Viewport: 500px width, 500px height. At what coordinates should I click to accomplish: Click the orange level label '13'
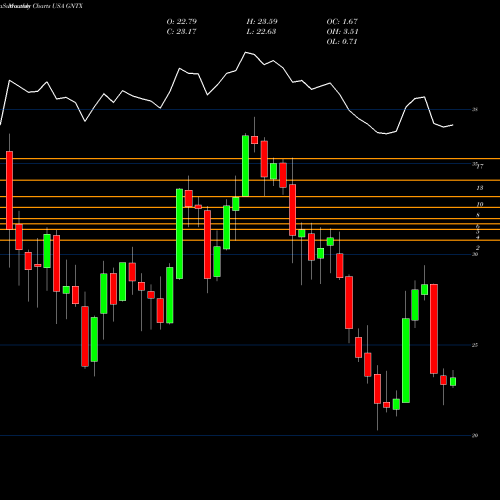(x=480, y=188)
